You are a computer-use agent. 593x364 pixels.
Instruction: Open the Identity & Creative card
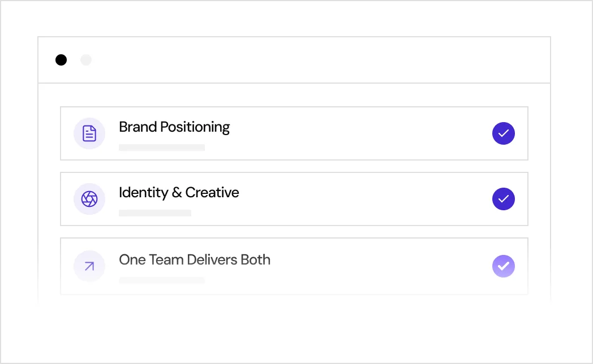pyautogui.click(x=294, y=199)
